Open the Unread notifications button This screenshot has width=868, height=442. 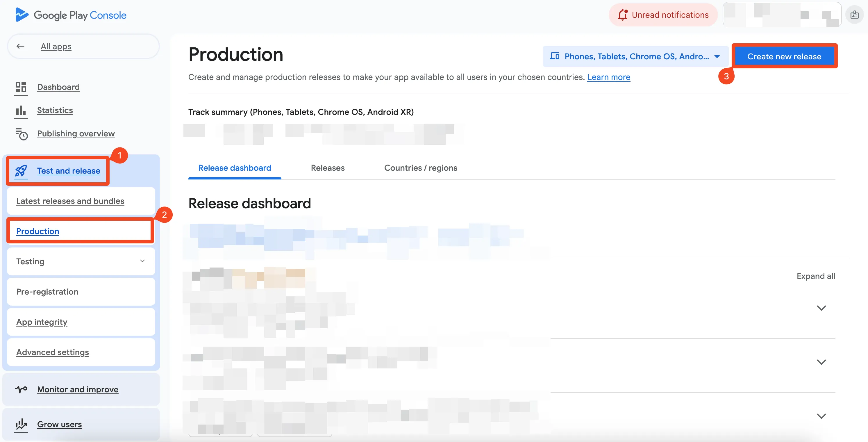663,15
